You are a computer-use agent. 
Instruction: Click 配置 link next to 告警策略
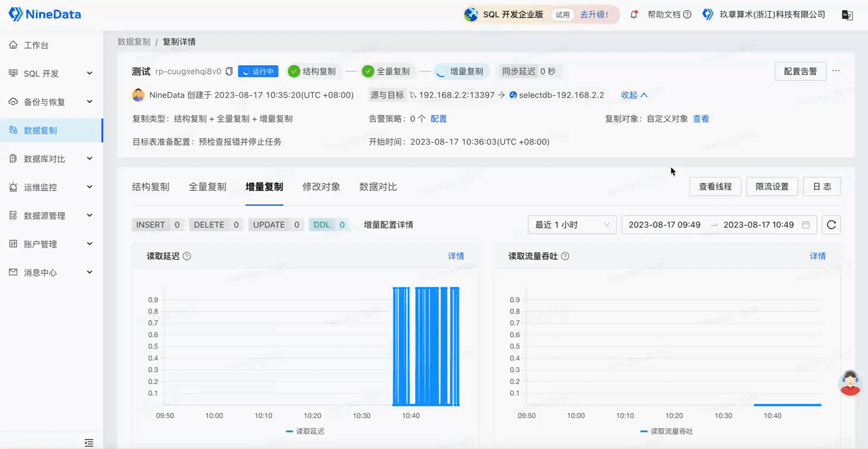pyautogui.click(x=439, y=118)
